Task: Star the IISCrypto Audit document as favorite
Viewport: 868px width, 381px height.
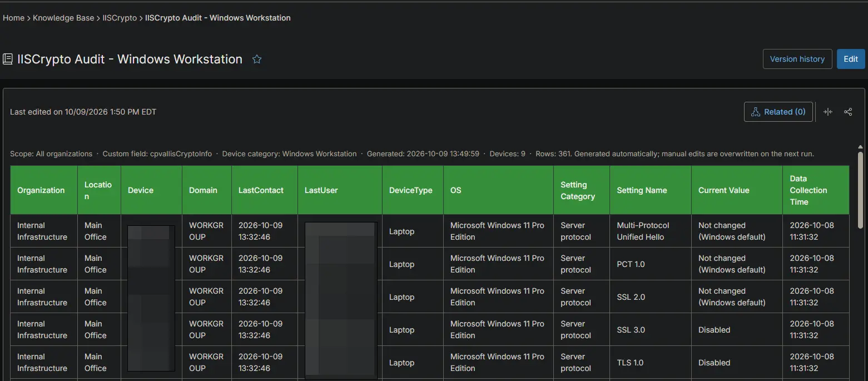Action: tap(257, 59)
